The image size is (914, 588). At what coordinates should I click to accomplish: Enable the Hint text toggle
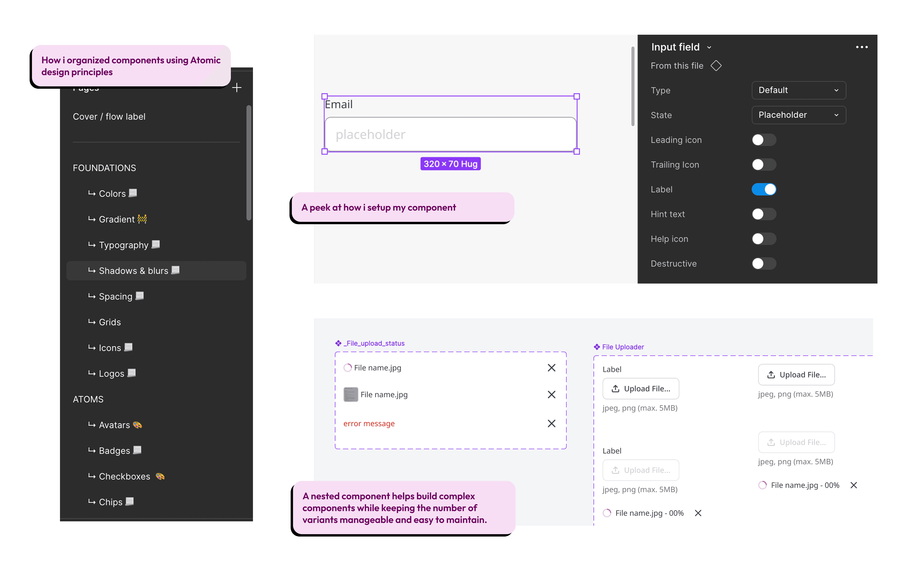point(763,214)
